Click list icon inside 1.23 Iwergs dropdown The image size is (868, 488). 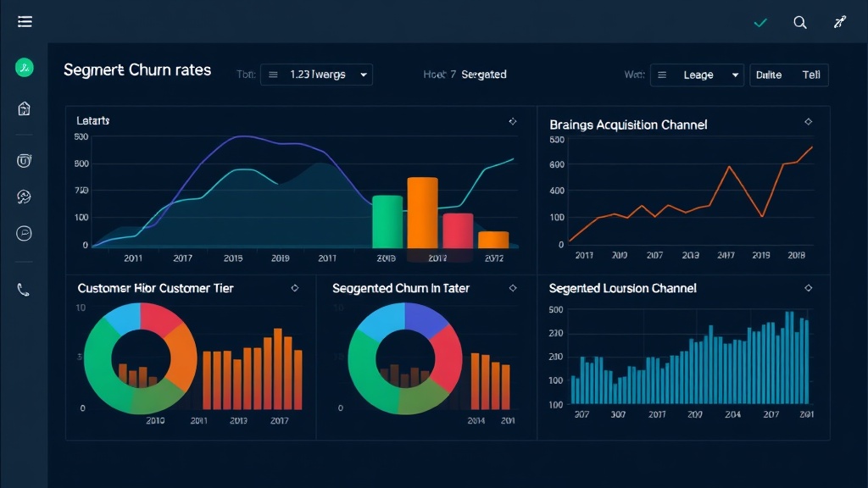point(273,75)
